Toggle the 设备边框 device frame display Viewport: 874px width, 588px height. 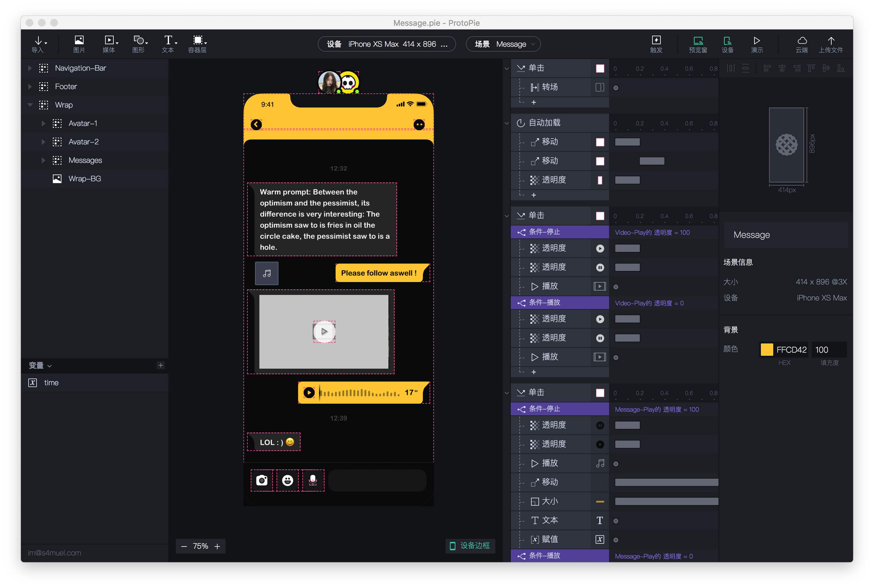[x=470, y=546]
